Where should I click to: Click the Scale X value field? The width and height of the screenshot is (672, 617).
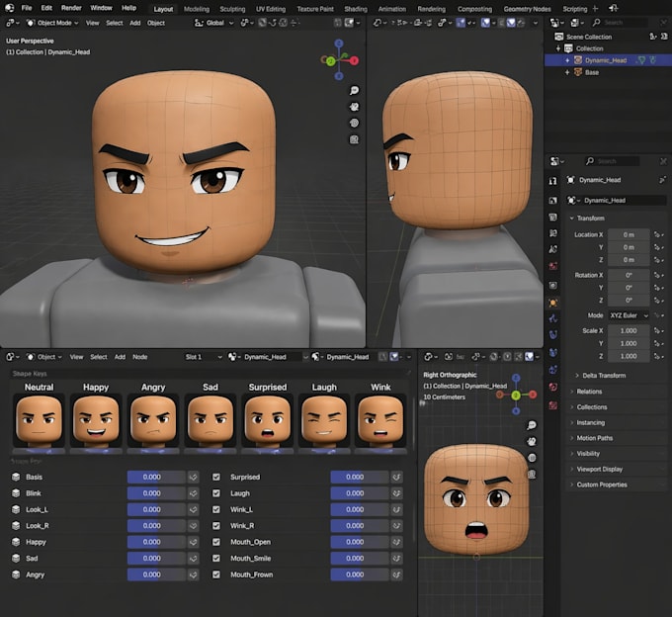[629, 330]
